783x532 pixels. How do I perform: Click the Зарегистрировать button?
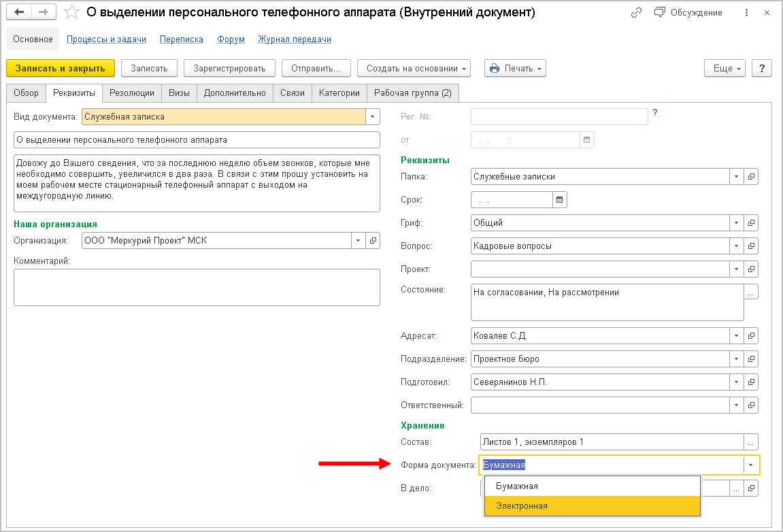point(229,68)
